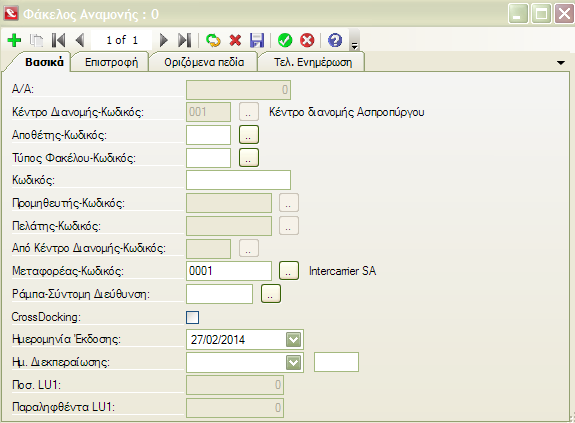Click the A/A number field

click(238, 90)
